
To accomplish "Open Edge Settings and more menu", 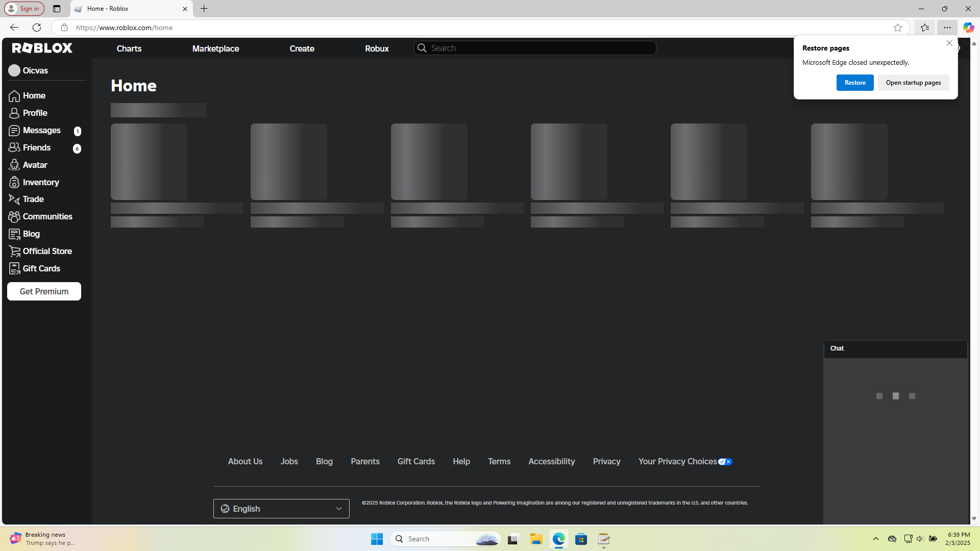I will pyautogui.click(x=947, y=28).
